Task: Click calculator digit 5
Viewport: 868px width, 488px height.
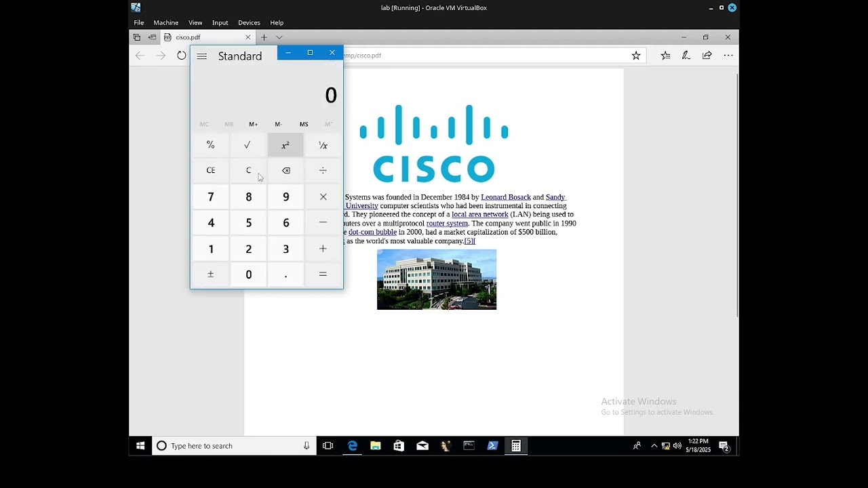Action: tap(248, 222)
